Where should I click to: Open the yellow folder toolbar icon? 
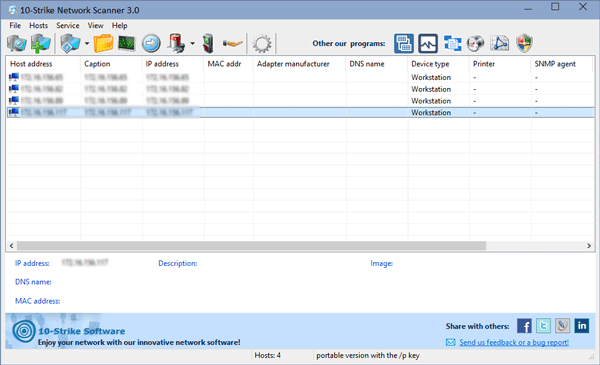pos(104,43)
